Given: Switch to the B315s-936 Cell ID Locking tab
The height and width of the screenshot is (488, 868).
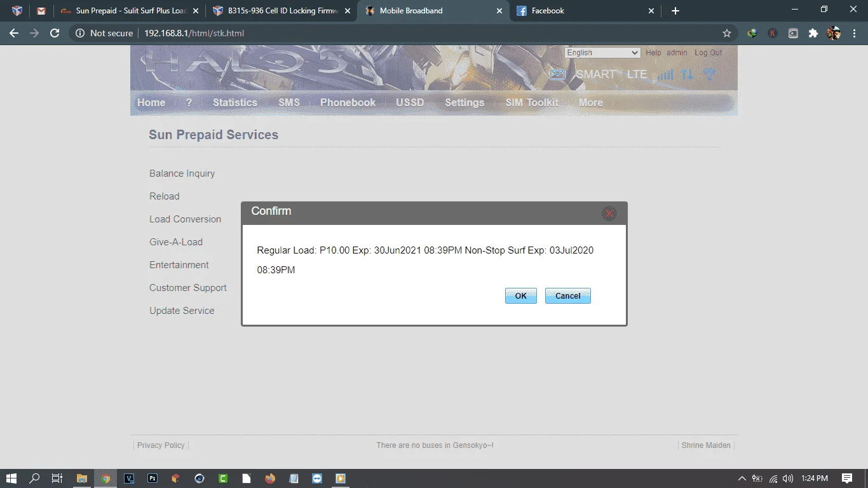Looking at the screenshot, I should [x=282, y=11].
